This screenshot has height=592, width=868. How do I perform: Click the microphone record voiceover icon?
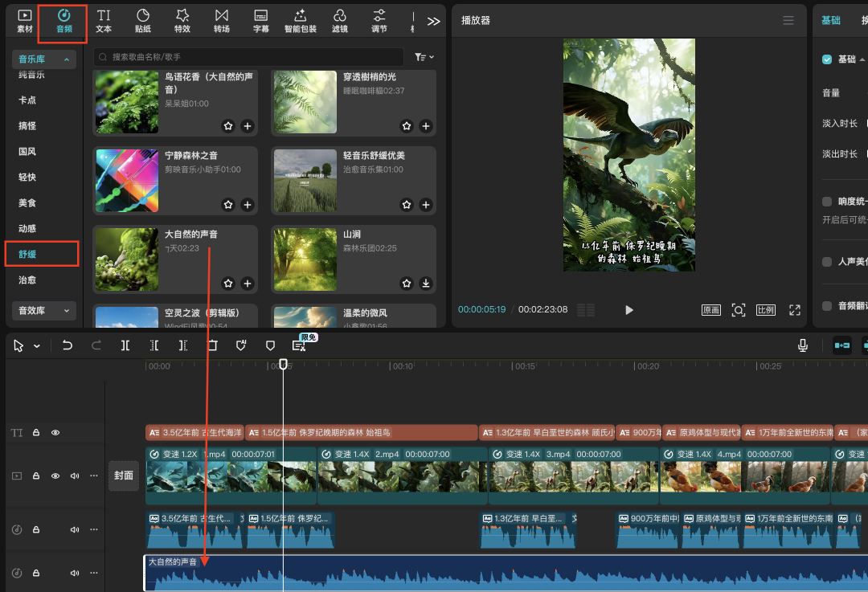[802, 345]
